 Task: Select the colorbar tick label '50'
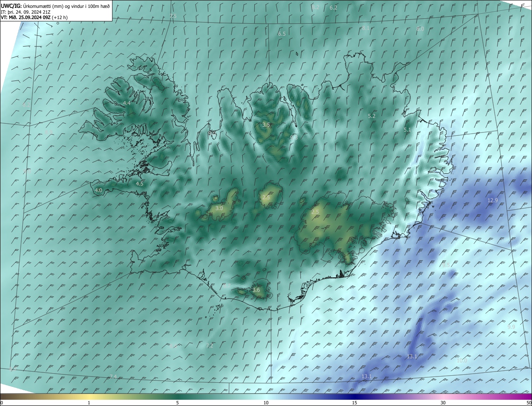pyautogui.click(x=529, y=403)
